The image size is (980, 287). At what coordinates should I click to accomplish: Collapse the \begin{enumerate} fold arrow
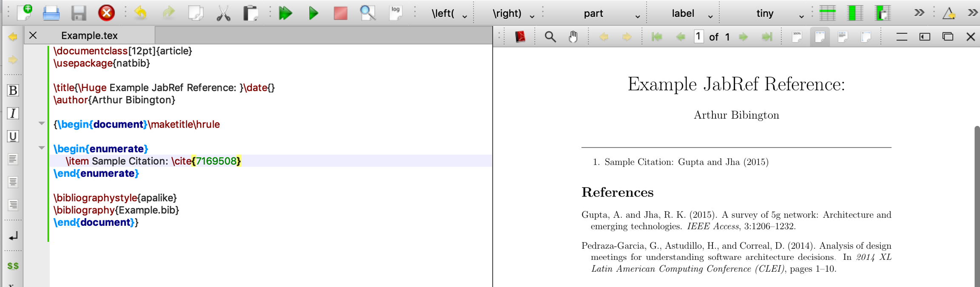coord(42,148)
